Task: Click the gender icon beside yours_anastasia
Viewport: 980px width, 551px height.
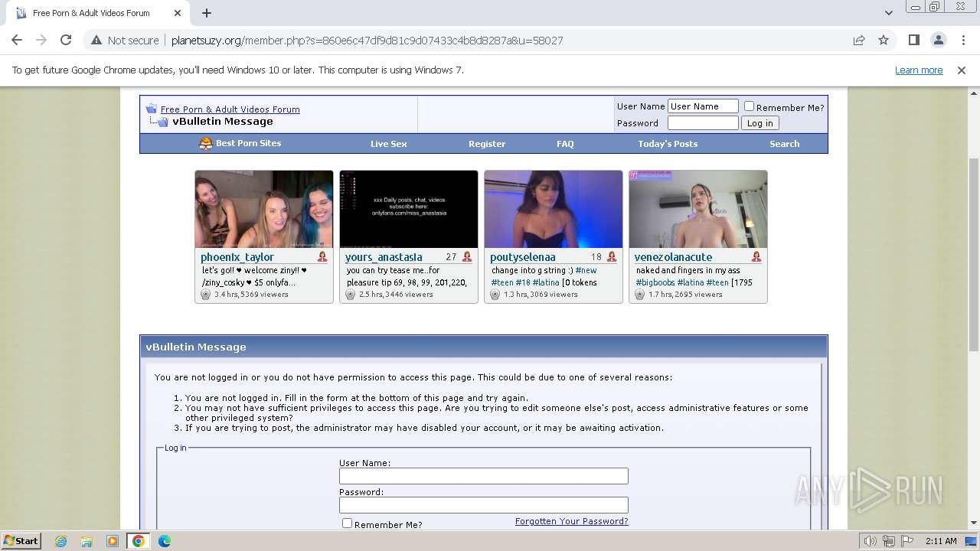Action: [467, 257]
